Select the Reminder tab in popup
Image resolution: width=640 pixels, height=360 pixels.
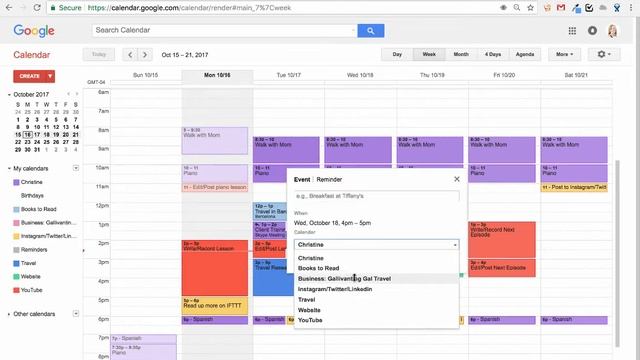(x=329, y=180)
